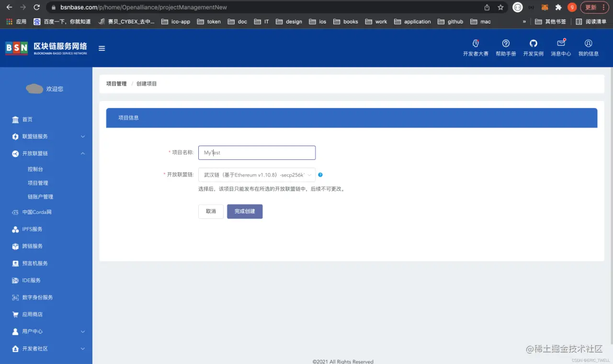
Task: Click the 取消 cancel button
Action: click(211, 211)
